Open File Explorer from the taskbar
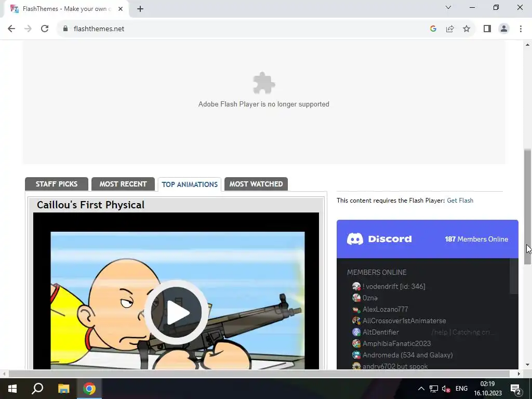 tap(63, 389)
